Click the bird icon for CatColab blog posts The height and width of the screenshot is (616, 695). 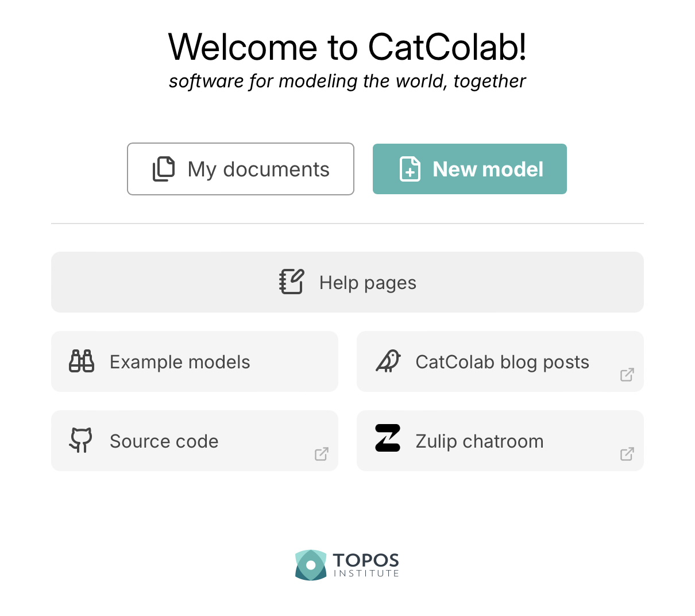tap(388, 361)
